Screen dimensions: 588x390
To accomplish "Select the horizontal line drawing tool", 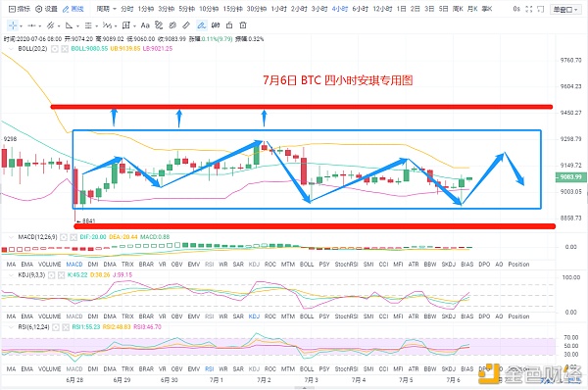I will coord(31,25).
